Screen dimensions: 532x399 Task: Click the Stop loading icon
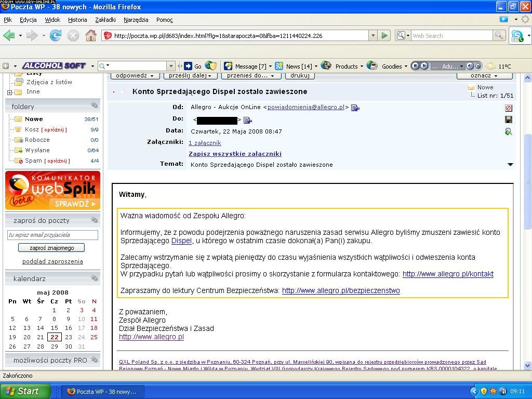coord(73,36)
